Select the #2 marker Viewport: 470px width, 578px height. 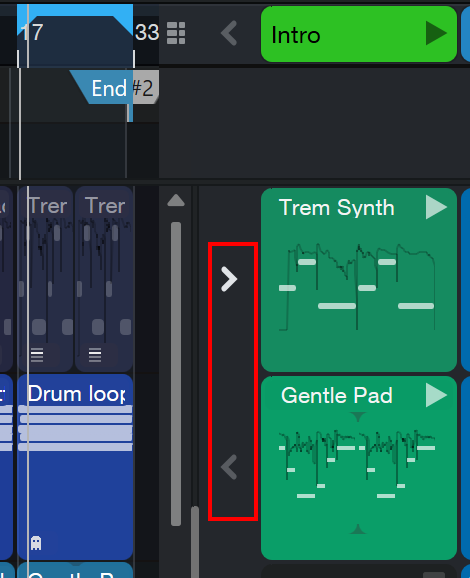pyautogui.click(x=145, y=87)
